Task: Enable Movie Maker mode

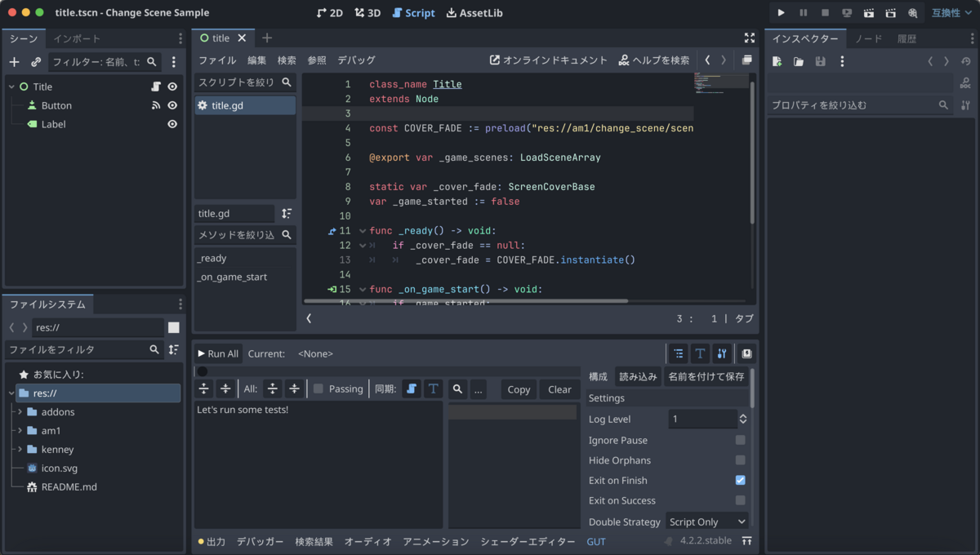Action: pos(912,12)
